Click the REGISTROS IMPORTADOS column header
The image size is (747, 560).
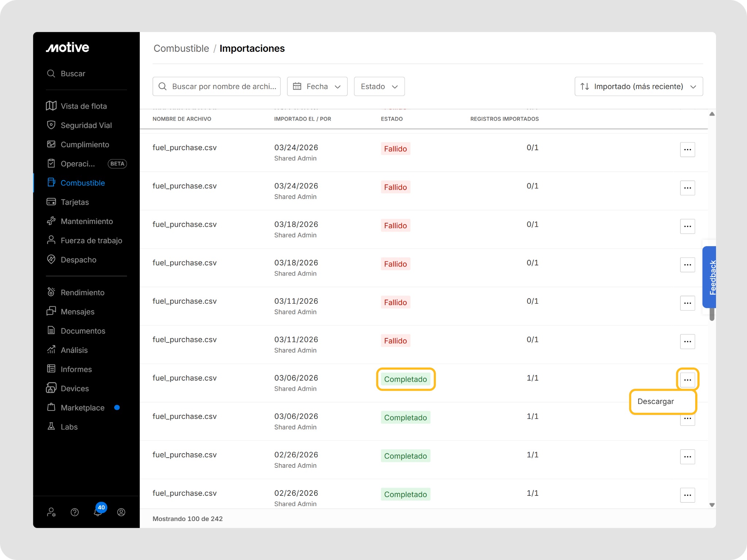[504, 119]
